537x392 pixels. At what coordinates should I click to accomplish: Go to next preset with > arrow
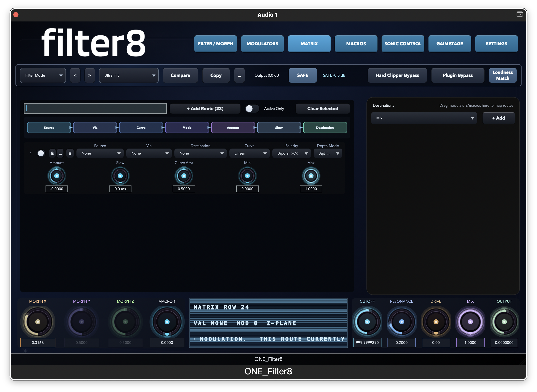tap(90, 75)
